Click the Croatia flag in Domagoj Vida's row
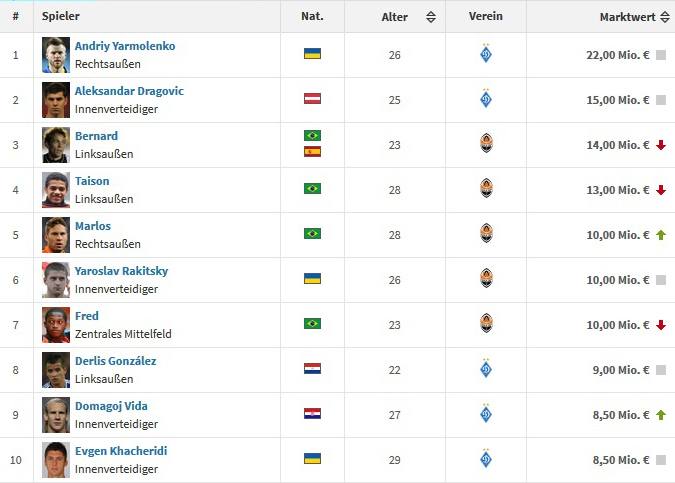 (312, 413)
